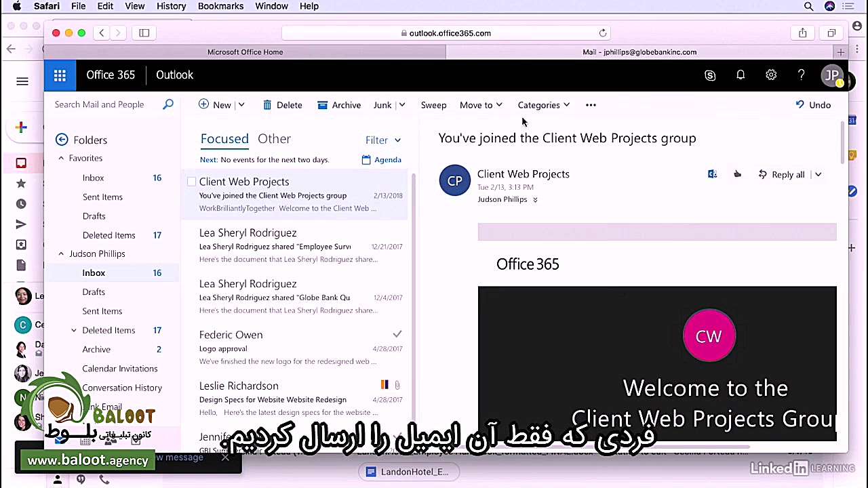Switch to the Other inbox tab

(x=274, y=139)
